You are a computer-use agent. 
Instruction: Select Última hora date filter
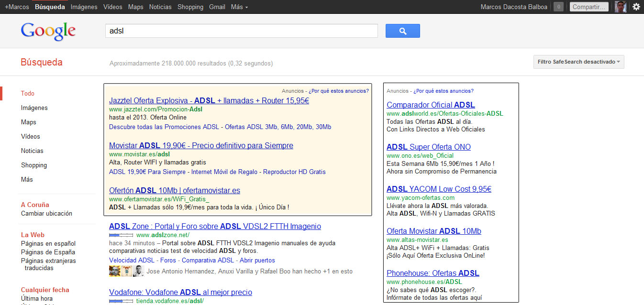pyautogui.click(x=37, y=298)
